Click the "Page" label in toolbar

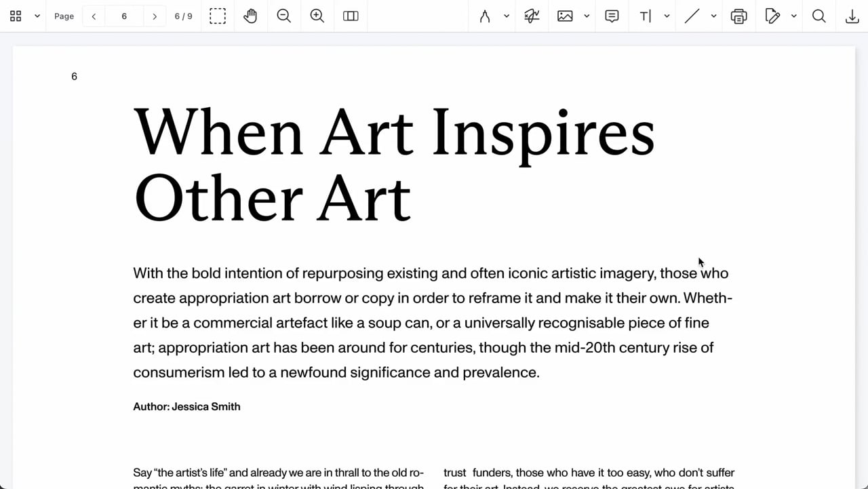(64, 16)
